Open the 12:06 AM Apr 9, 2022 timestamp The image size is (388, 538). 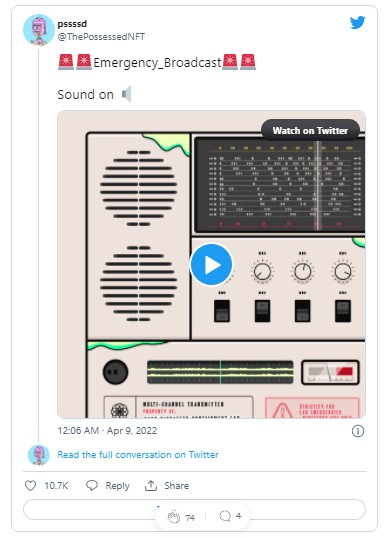[107, 431]
